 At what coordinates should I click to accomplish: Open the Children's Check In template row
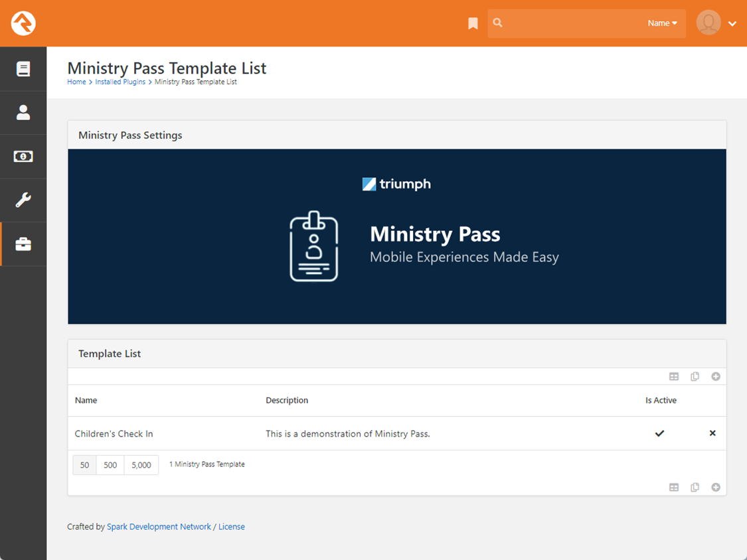pyautogui.click(x=397, y=433)
